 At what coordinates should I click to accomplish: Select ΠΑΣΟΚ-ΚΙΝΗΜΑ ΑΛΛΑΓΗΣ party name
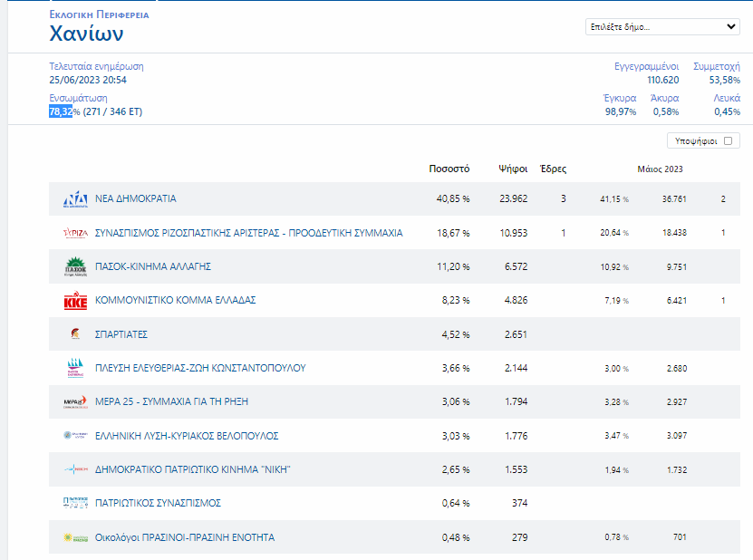click(x=153, y=266)
